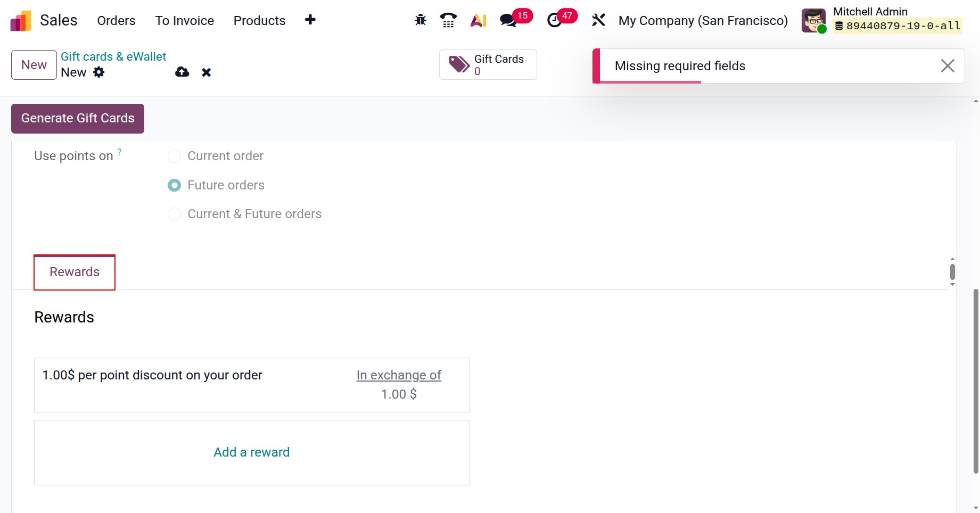Open the Gift Cards stat button
980x513 pixels.
488,65
